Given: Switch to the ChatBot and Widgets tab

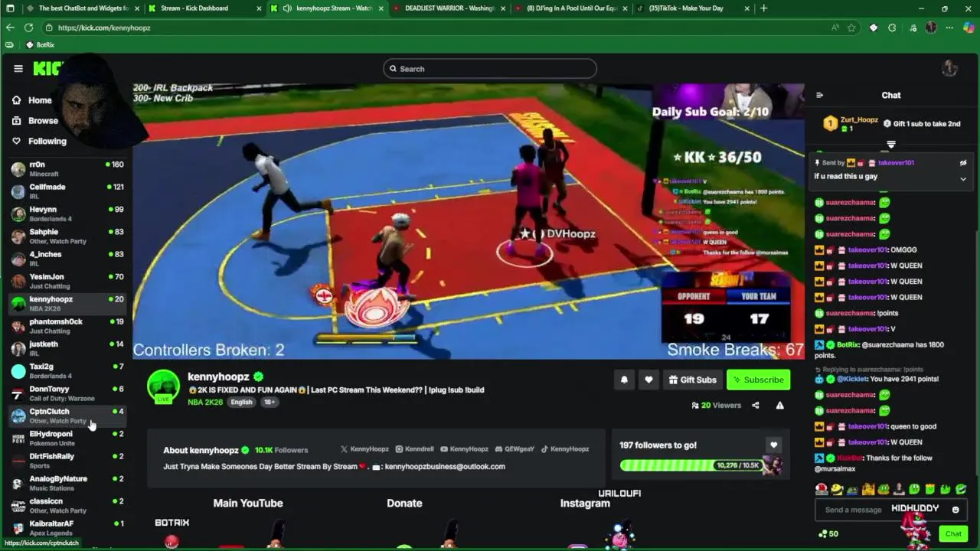Looking at the screenshot, I should [x=81, y=8].
